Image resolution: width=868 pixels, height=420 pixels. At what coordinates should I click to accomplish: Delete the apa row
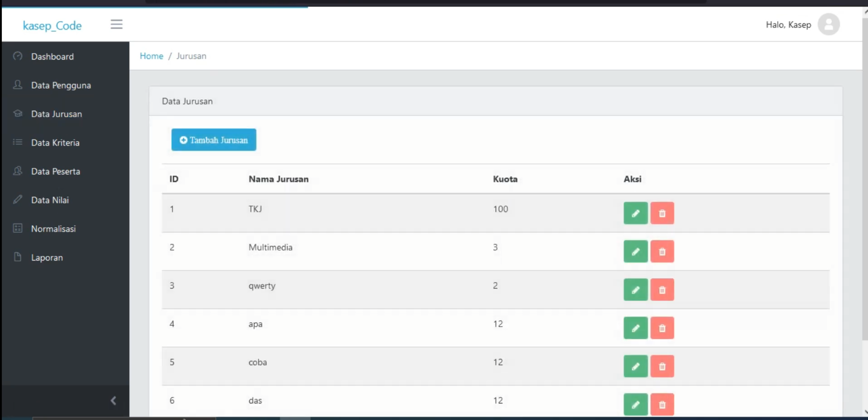[x=662, y=328]
